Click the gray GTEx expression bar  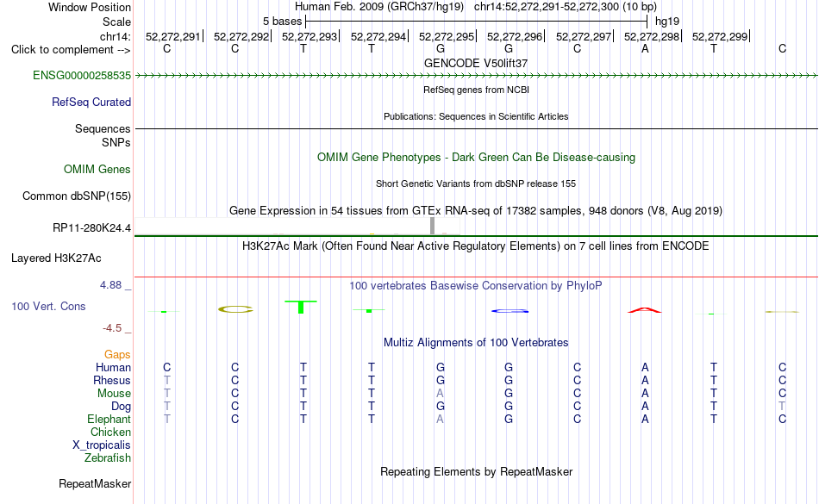point(433,226)
